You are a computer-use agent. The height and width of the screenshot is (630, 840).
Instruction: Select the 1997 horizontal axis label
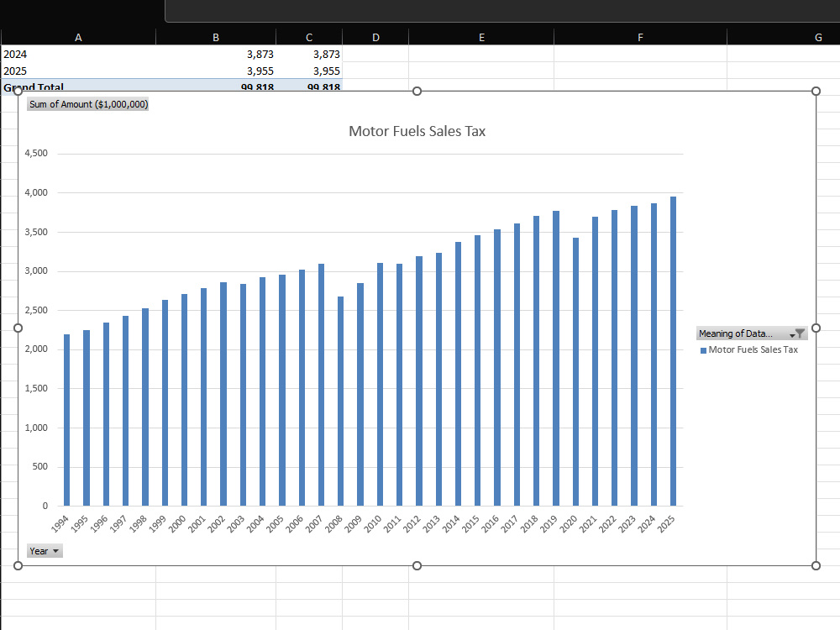click(118, 523)
